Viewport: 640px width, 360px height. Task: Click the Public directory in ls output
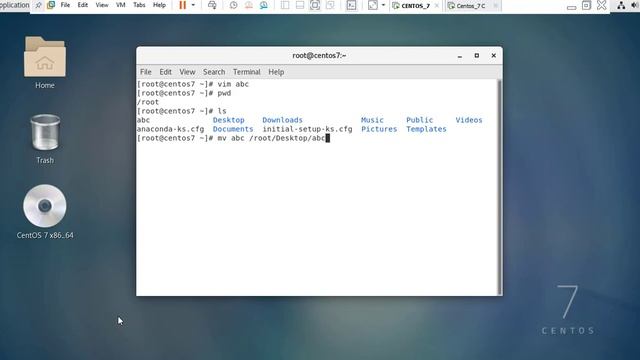(420, 120)
